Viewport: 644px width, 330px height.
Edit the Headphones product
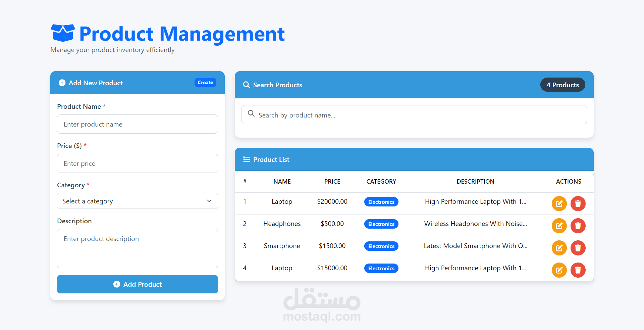tap(559, 226)
